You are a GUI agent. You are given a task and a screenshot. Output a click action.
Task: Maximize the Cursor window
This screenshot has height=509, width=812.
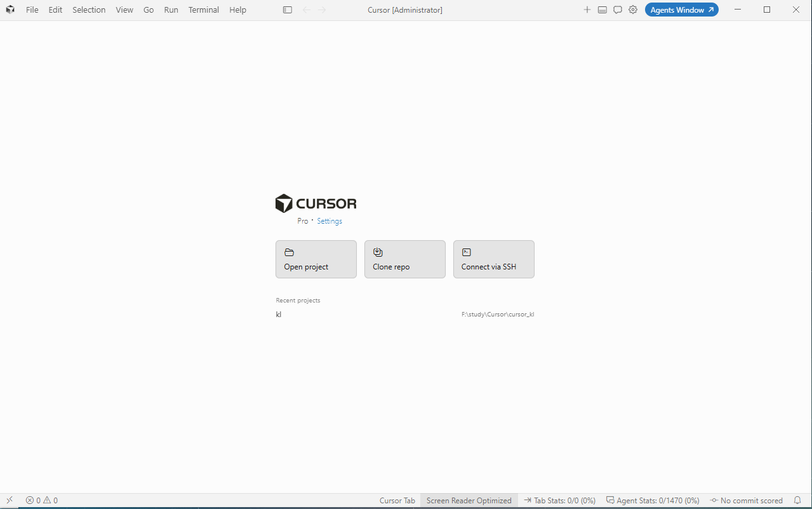pos(767,10)
